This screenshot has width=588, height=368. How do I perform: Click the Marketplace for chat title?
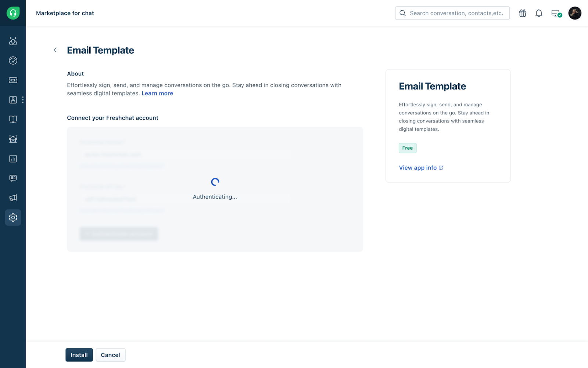(65, 13)
